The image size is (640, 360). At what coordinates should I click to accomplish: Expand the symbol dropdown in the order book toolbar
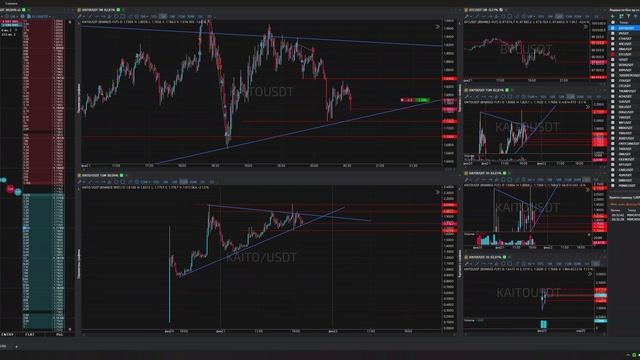[x=50, y=17]
